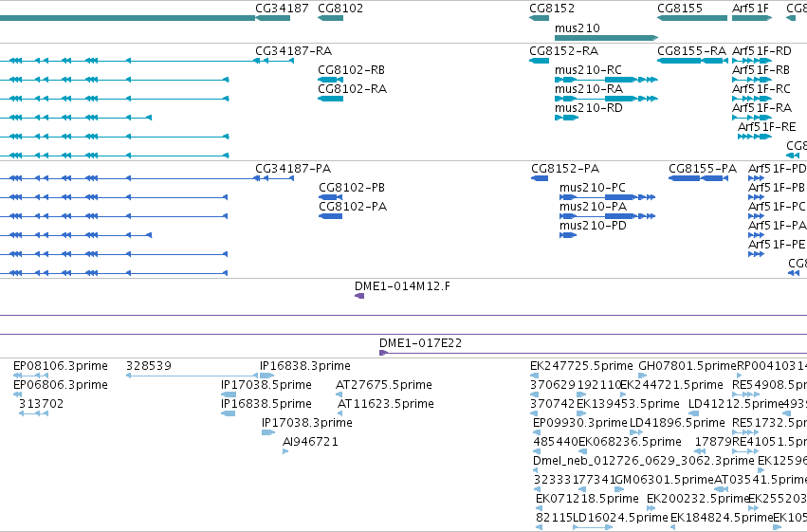Viewport: 807px width, 532px height.
Task: Open the Arf51F-PC protein label
Action: click(x=777, y=207)
